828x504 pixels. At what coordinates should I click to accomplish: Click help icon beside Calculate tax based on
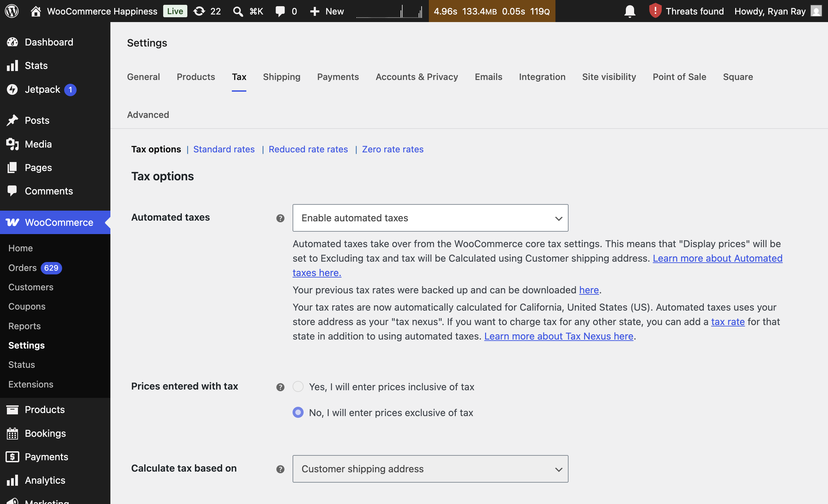tap(280, 469)
